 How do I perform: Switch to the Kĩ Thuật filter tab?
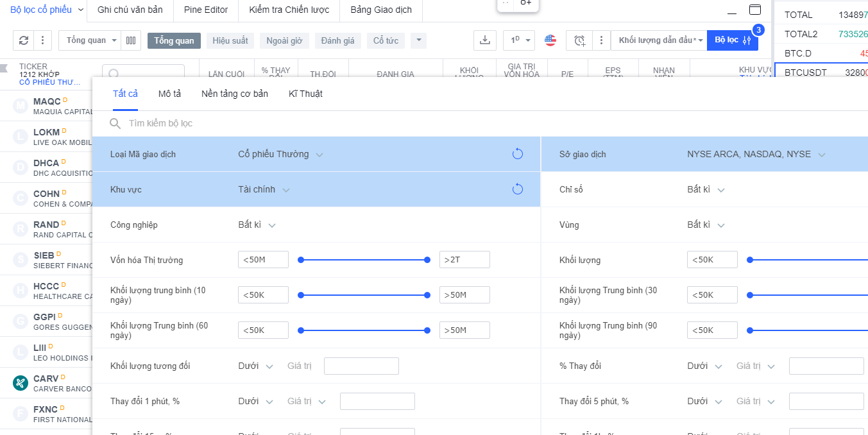click(x=305, y=94)
